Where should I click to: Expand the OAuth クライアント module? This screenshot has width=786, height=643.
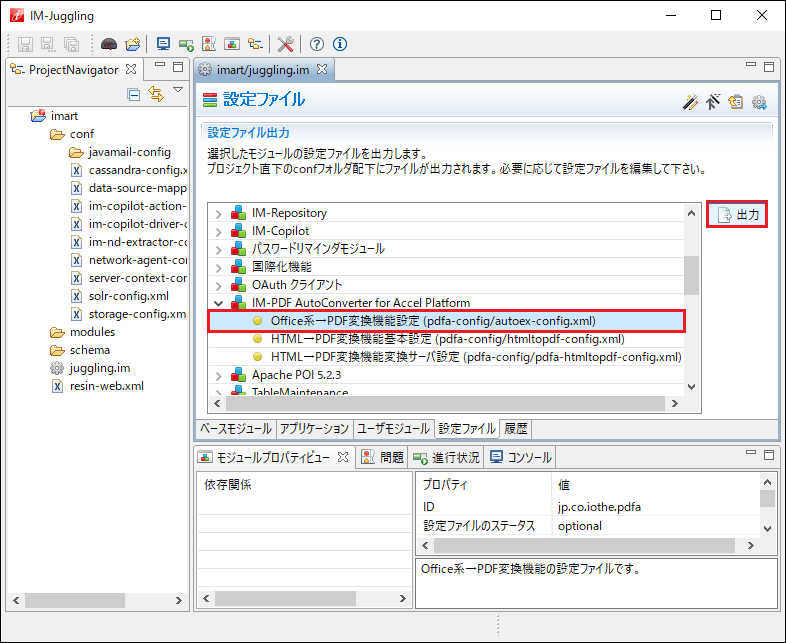click(218, 286)
